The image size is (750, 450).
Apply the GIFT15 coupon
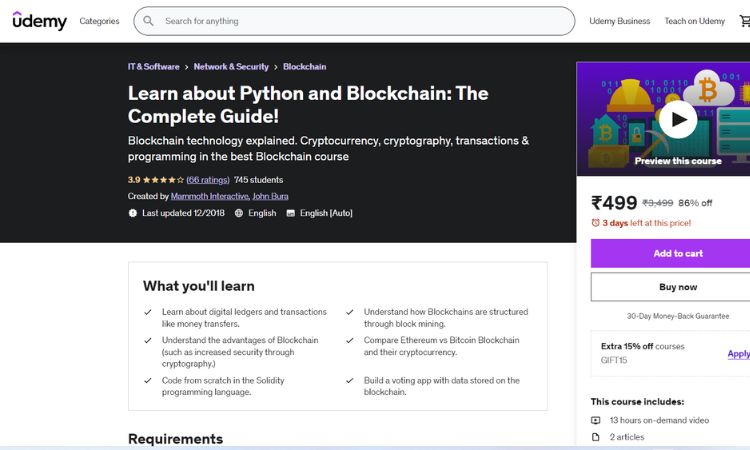[x=739, y=354]
